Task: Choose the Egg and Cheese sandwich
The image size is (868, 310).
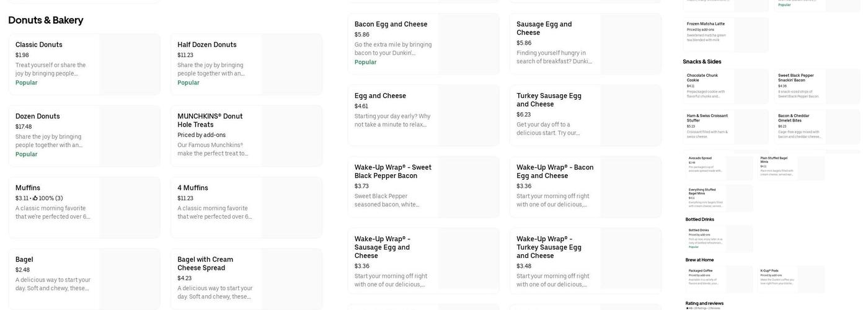Action: pos(380,96)
